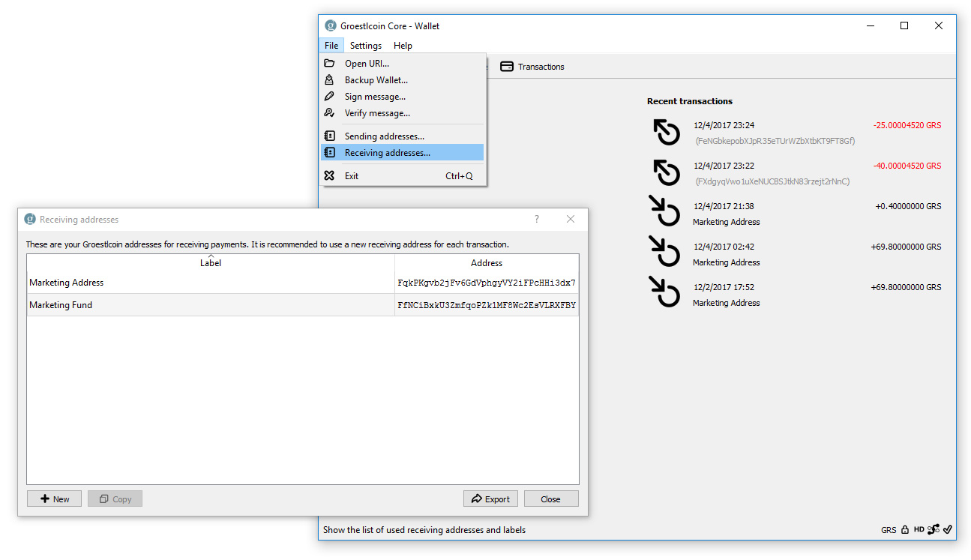Open the File menu
Viewport: 971px width, 560px height.
(x=331, y=46)
